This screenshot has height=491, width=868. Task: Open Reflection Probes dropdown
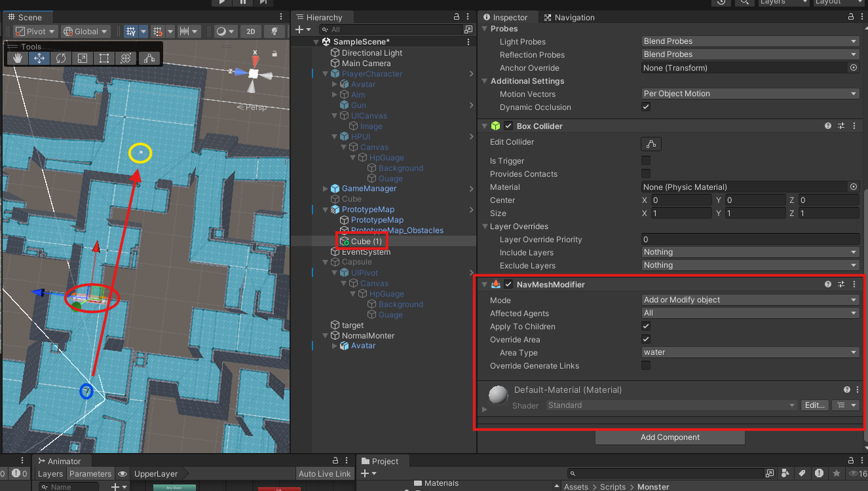(x=751, y=54)
